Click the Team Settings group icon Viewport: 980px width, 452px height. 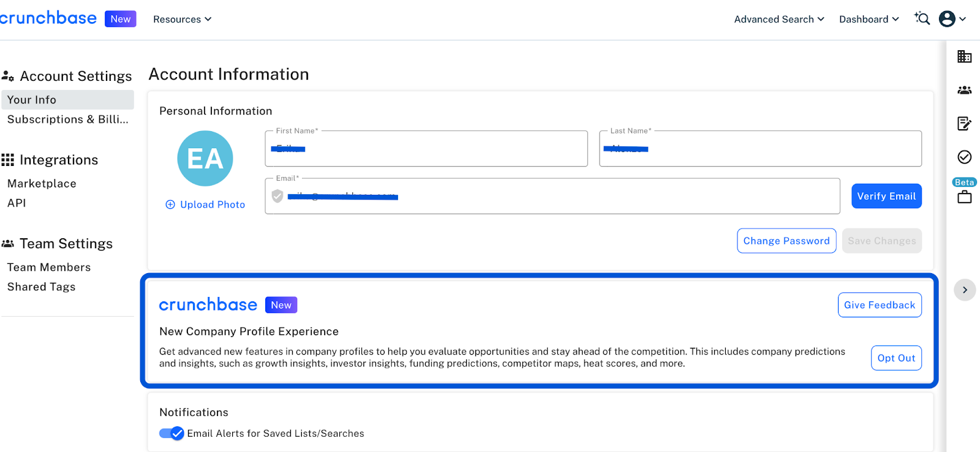click(8, 244)
